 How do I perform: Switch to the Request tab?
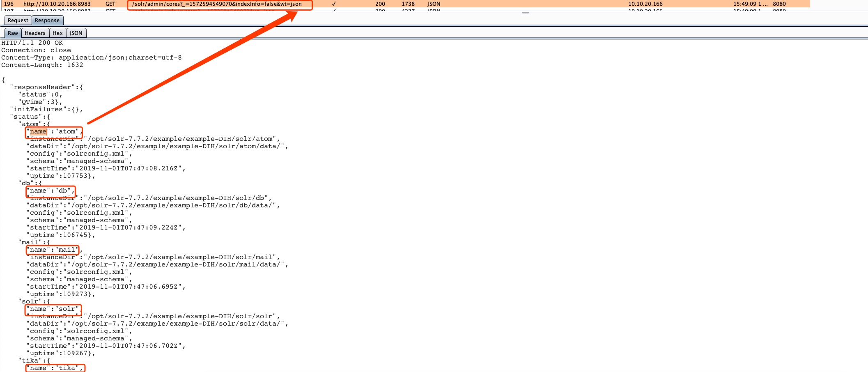coord(18,20)
